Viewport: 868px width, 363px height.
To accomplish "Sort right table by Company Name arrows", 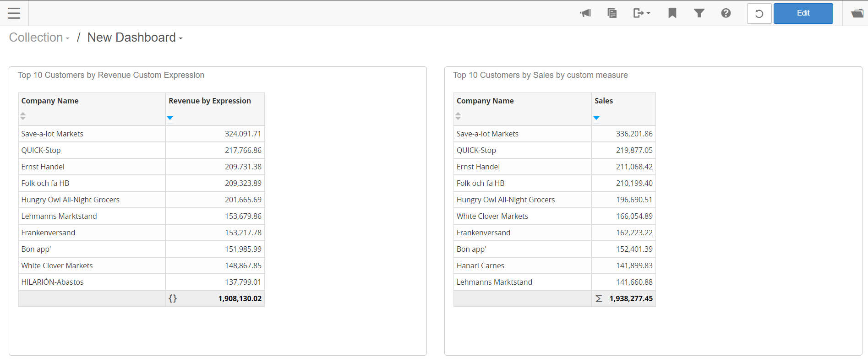I will tap(458, 116).
